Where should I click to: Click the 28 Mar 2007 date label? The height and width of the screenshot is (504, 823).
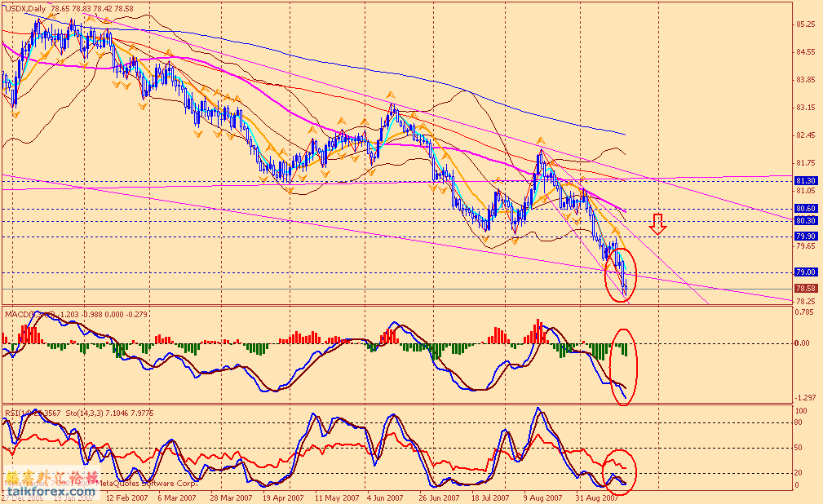pos(231,498)
